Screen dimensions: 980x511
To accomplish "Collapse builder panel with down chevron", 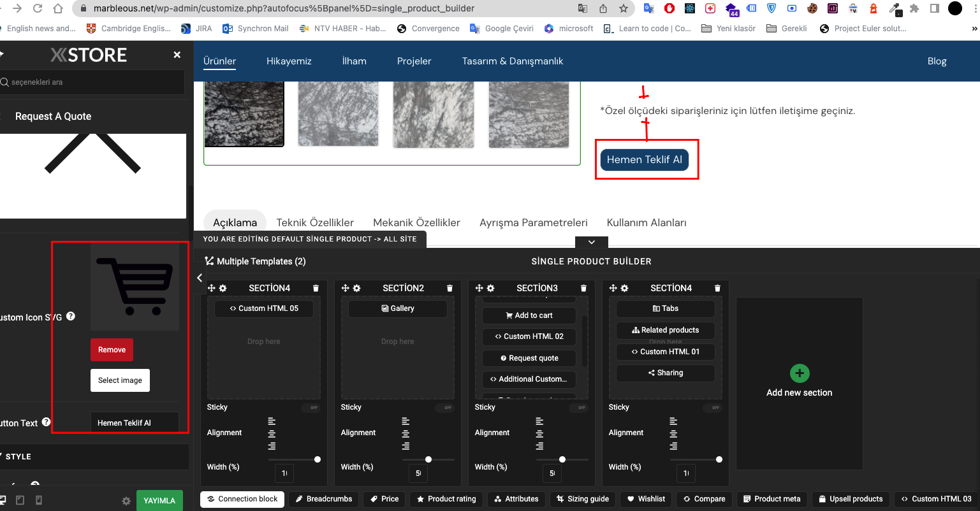I will 592,242.
